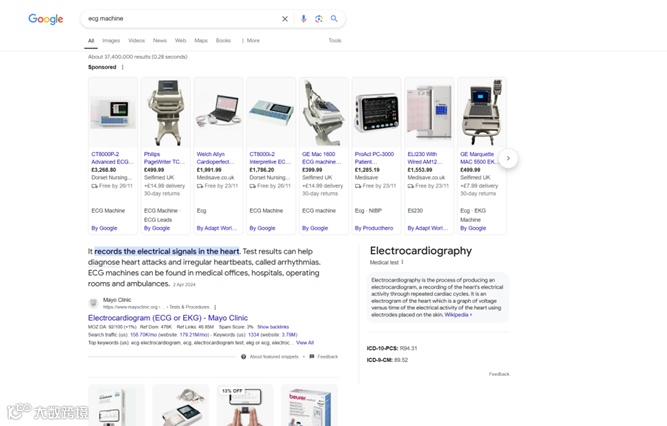Image resolution: width=667 pixels, height=426 pixels.
Task: Expand the More search filters menu
Action: coord(251,40)
